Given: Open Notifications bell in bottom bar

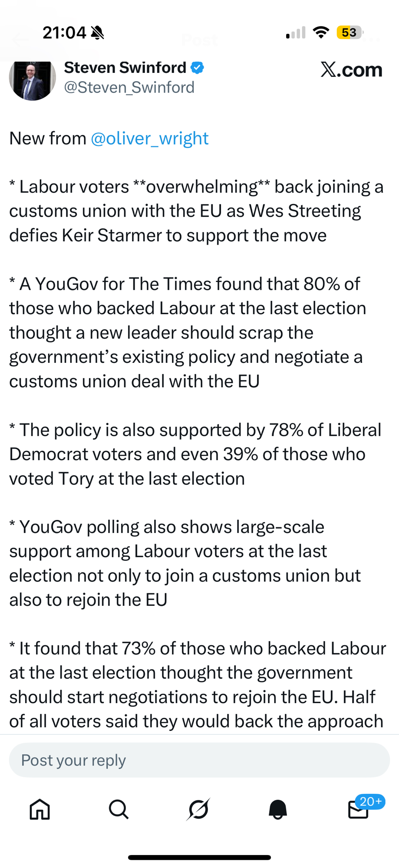Looking at the screenshot, I should [x=278, y=809].
